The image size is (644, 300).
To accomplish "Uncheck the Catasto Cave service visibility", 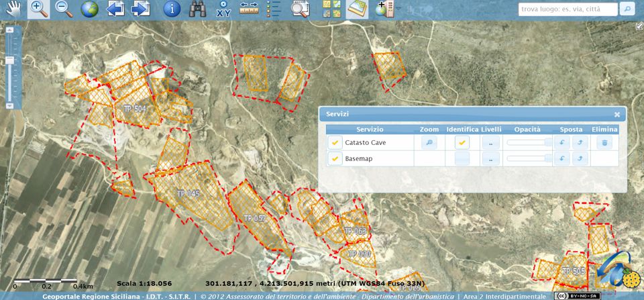I will point(335,142).
